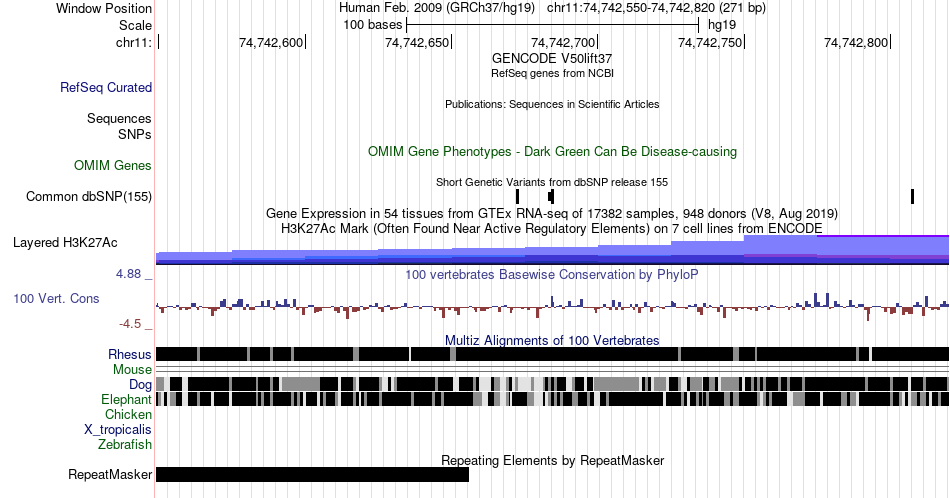Select the Layered H3K27Ac track label

65,242
